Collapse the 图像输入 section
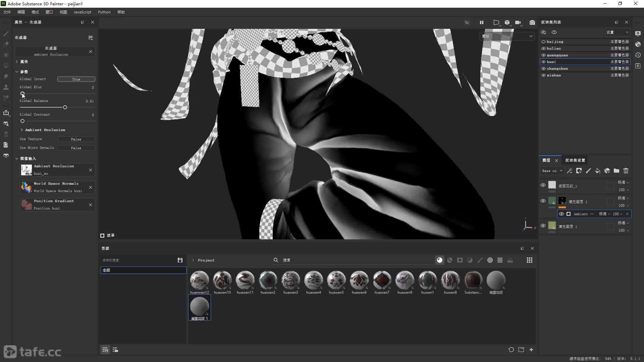This screenshot has width=644, height=362. [17, 159]
